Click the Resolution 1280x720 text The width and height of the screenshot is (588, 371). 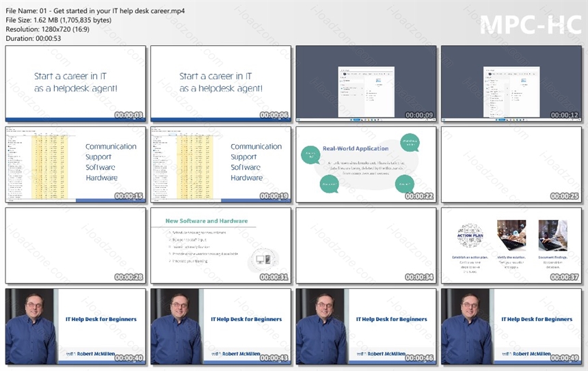point(48,29)
